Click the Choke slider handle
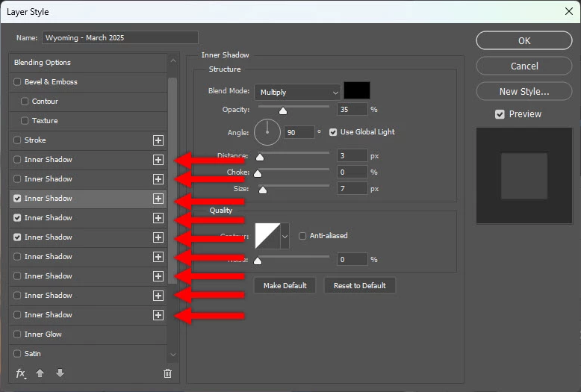This screenshot has height=392, width=581. [x=258, y=173]
